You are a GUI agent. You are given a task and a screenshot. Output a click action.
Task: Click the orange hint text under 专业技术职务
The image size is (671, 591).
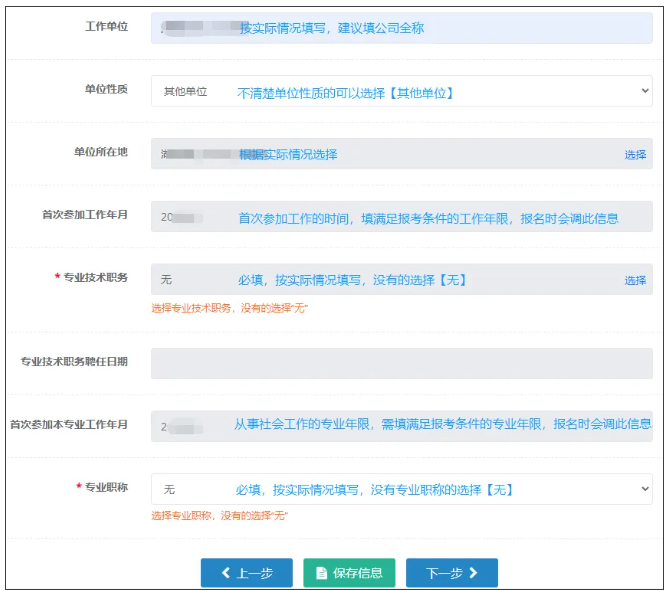click(229, 308)
